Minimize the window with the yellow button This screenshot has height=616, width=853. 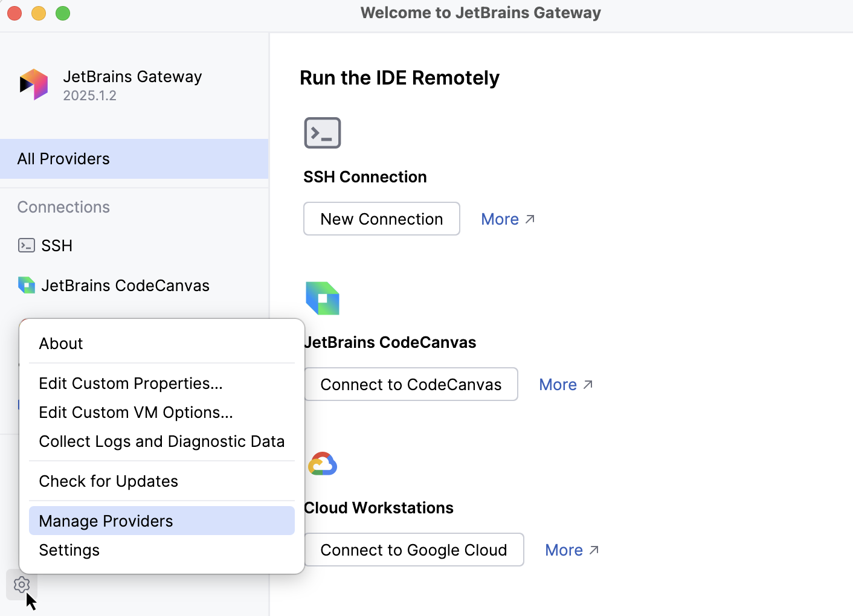(39, 13)
